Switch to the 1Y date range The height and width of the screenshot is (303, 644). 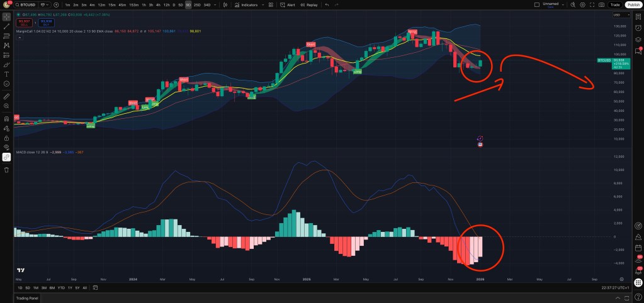pyautogui.click(x=70, y=287)
